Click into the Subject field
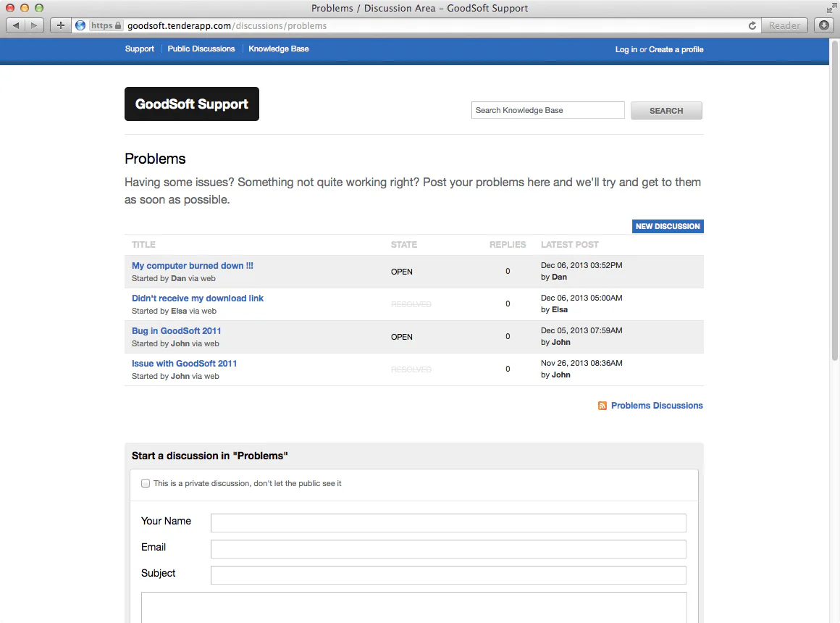840x623 pixels. (448, 575)
